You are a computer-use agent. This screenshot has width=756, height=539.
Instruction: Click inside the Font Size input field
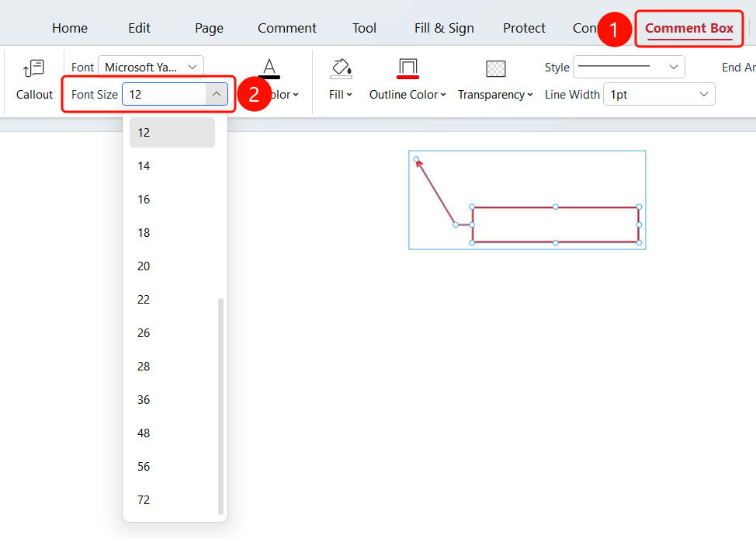point(165,94)
